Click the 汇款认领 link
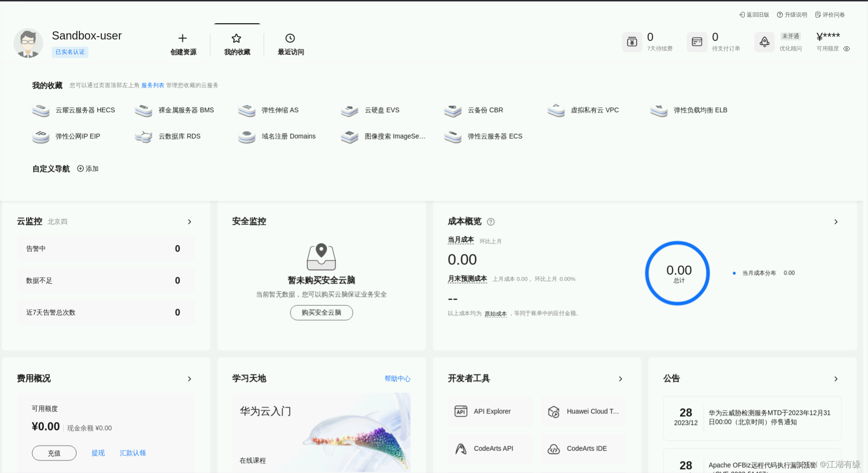Viewport: 868px width, 473px height. (133, 453)
